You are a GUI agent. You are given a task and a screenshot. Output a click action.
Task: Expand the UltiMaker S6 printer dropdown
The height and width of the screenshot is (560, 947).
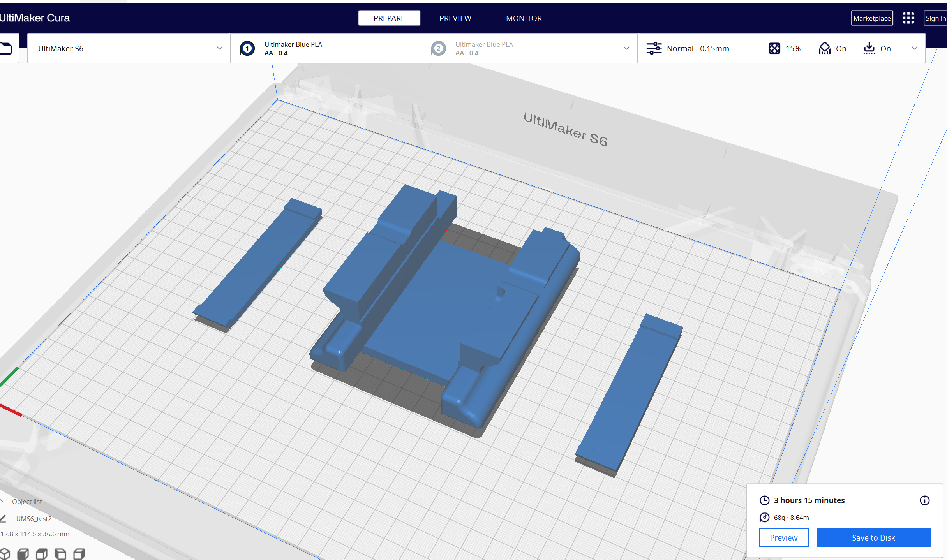129,48
